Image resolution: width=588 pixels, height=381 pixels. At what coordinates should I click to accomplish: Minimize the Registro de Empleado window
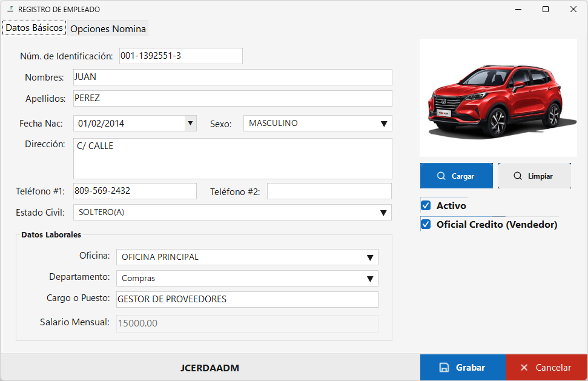[x=518, y=9]
